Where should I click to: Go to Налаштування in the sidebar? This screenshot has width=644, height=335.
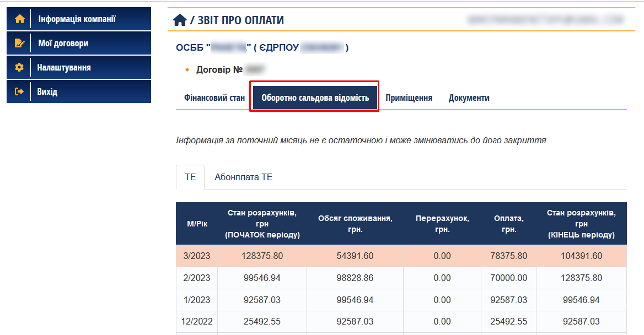pos(64,68)
